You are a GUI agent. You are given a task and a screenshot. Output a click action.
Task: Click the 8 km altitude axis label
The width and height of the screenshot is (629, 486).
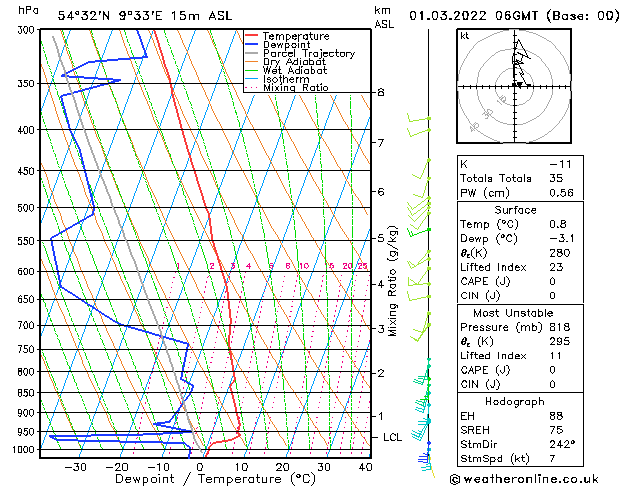coord(381,92)
